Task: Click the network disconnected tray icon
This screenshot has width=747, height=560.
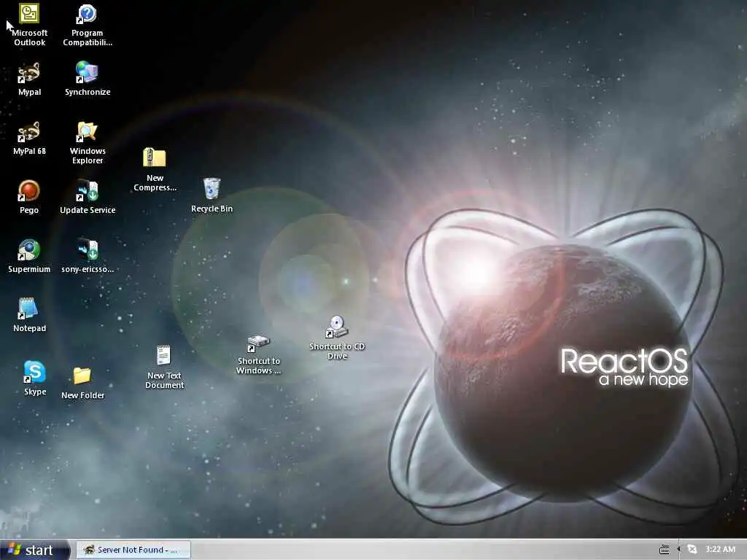Action: click(x=692, y=550)
